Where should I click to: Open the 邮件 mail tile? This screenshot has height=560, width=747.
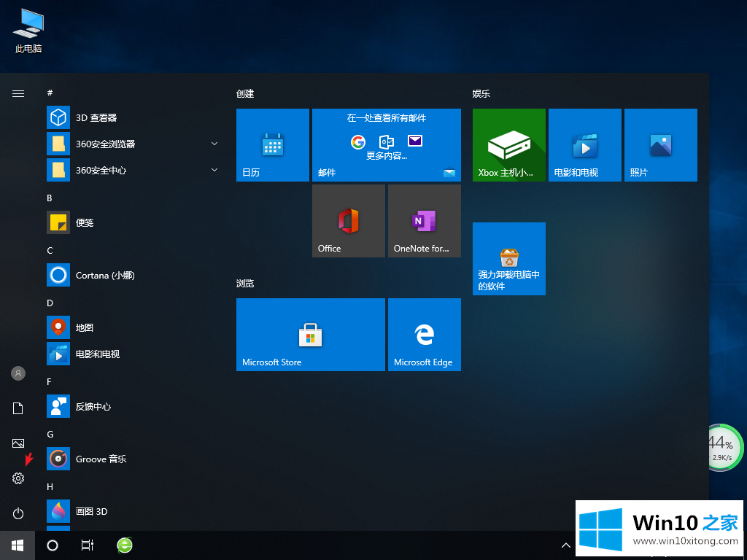[x=387, y=145]
